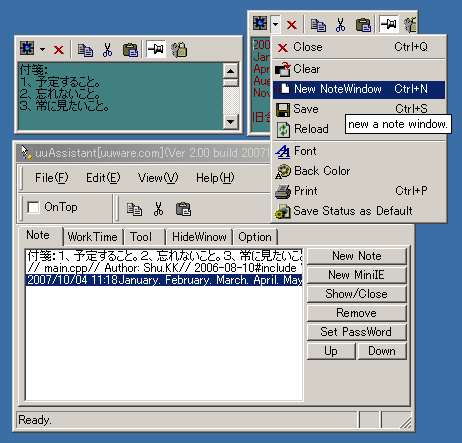Click the lock password icon in the left note toolbar
Image resolution: width=462 pixels, height=443 pixels.
click(x=179, y=50)
